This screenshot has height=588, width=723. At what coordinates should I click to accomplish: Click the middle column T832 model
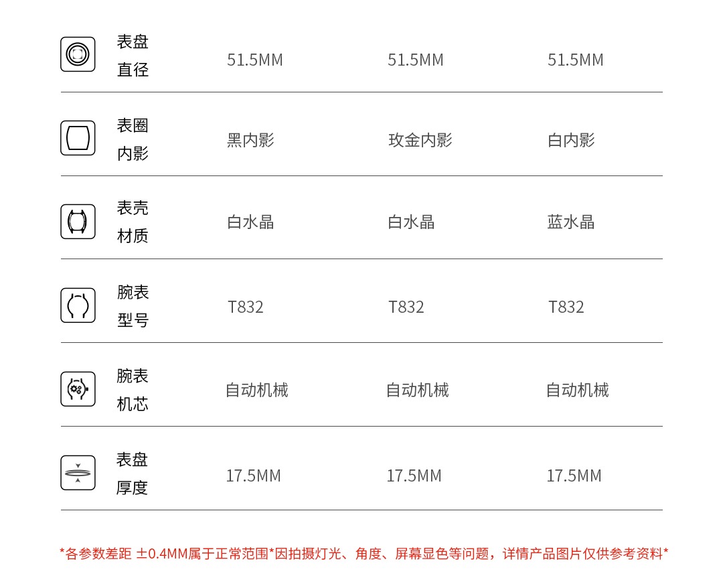pyautogui.click(x=406, y=307)
